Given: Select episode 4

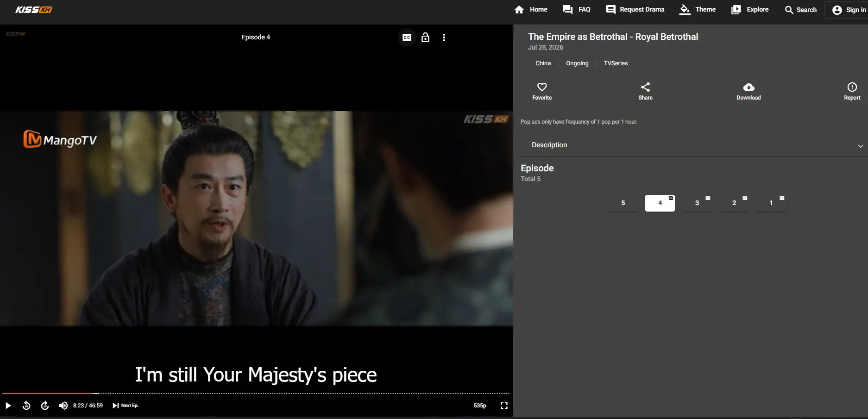Looking at the screenshot, I should pos(660,203).
